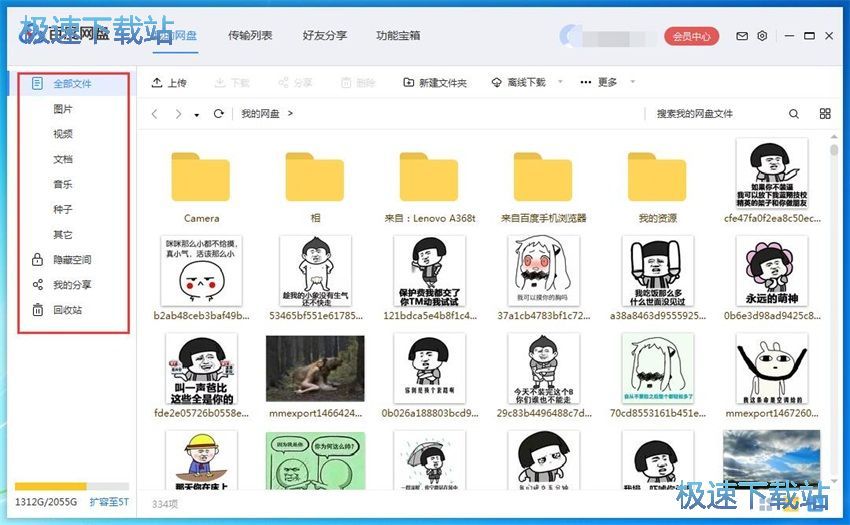Screen dimensions: 850x525
Task: Click 扩容至5T expand storage link
Action: (109, 502)
